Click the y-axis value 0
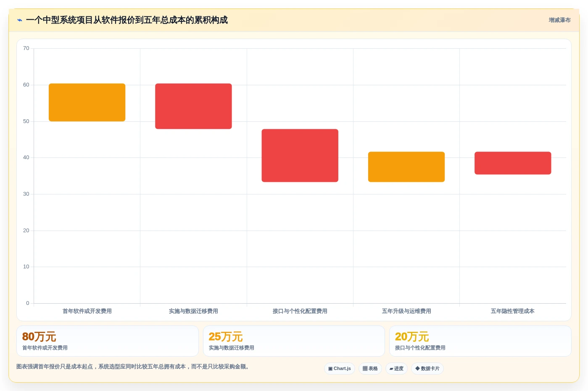 [x=28, y=303]
